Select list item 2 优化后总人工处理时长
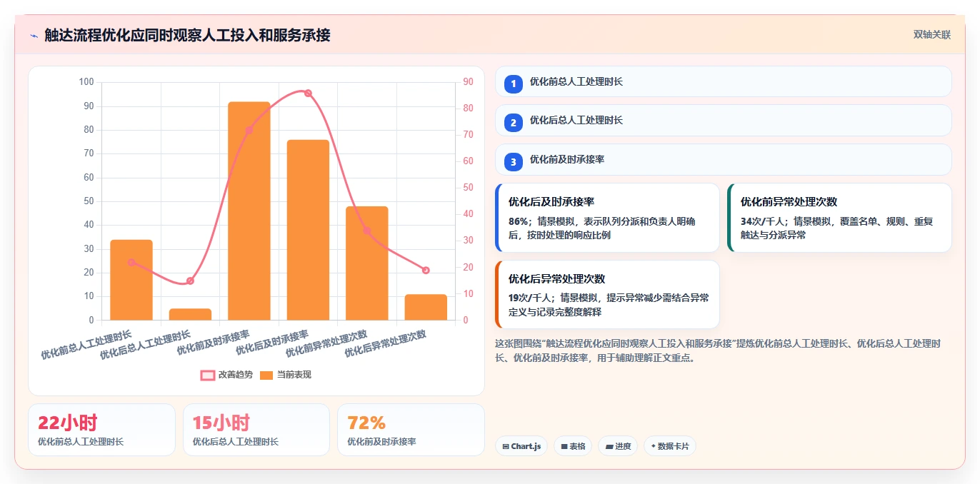Image resolution: width=980 pixels, height=484 pixels. pos(723,120)
